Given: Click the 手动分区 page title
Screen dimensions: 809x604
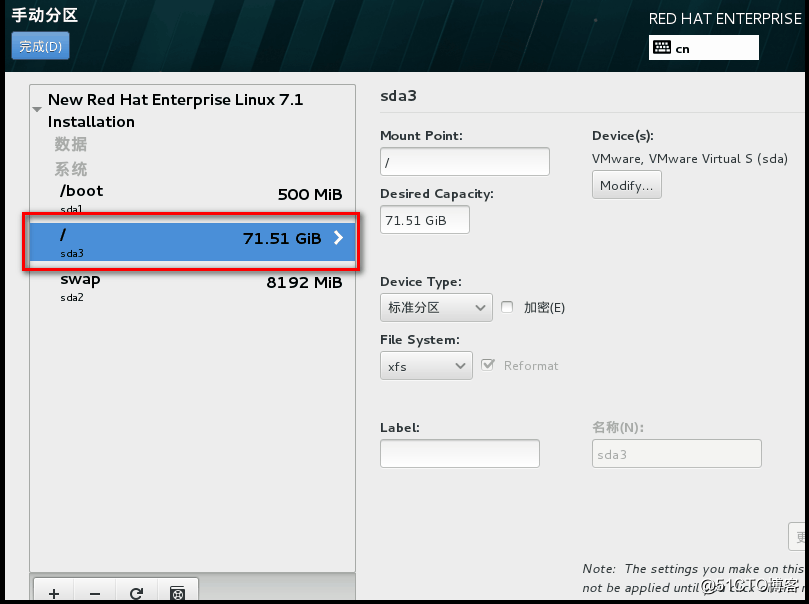Looking at the screenshot, I should click(x=44, y=14).
